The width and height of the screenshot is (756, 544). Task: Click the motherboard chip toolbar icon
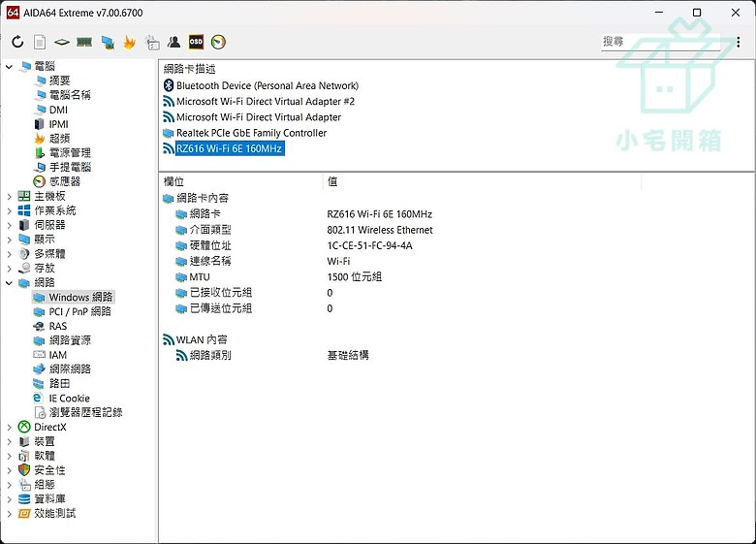coord(62,43)
